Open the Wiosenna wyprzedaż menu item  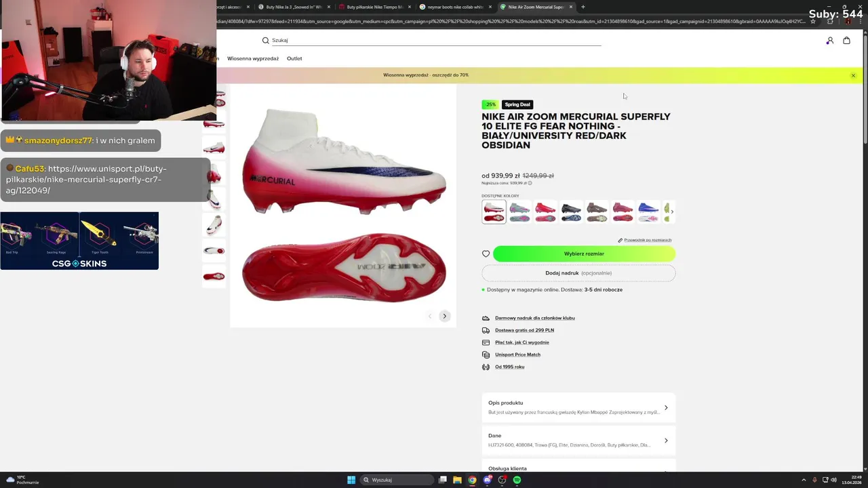(253, 58)
